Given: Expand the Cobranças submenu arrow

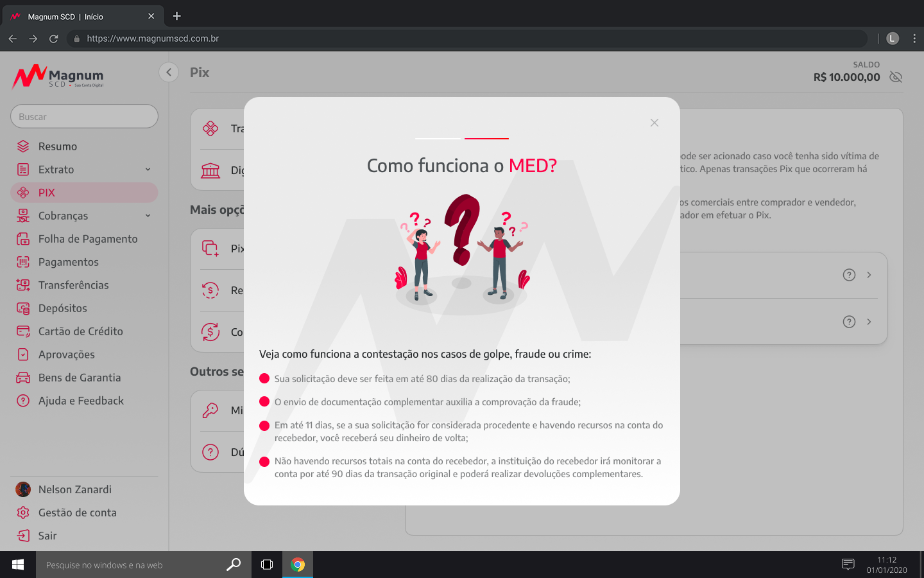Looking at the screenshot, I should [148, 216].
